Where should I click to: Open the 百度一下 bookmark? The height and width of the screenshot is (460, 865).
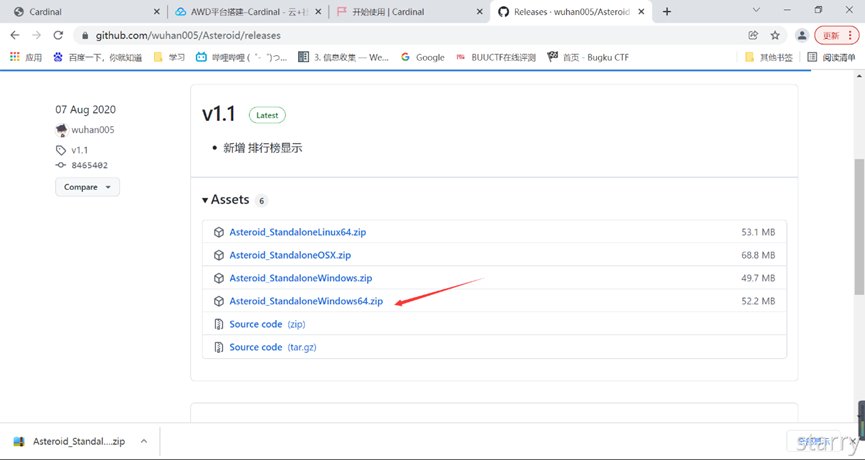98,57
